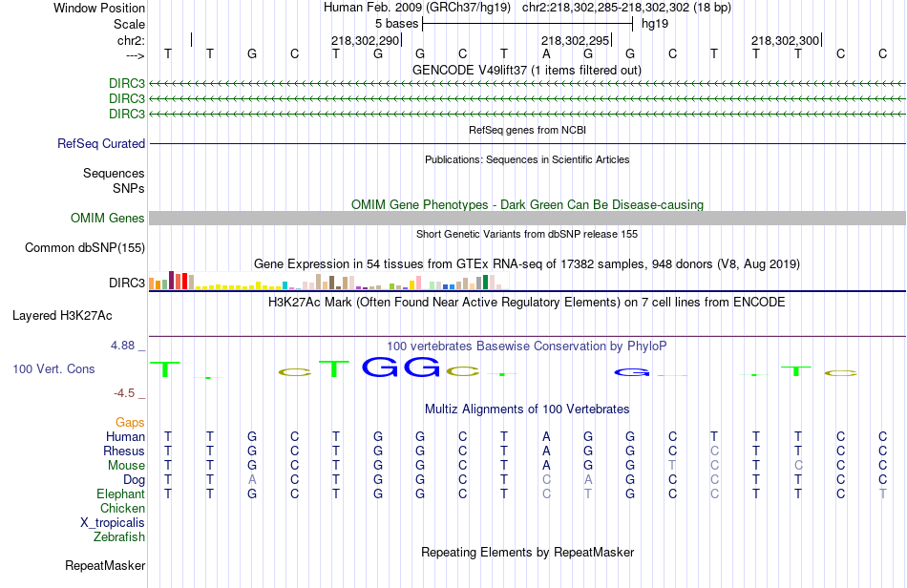
Task: Click the Human Feb. 2009 (GRCh37/hg19) title
Action: point(417,8)
